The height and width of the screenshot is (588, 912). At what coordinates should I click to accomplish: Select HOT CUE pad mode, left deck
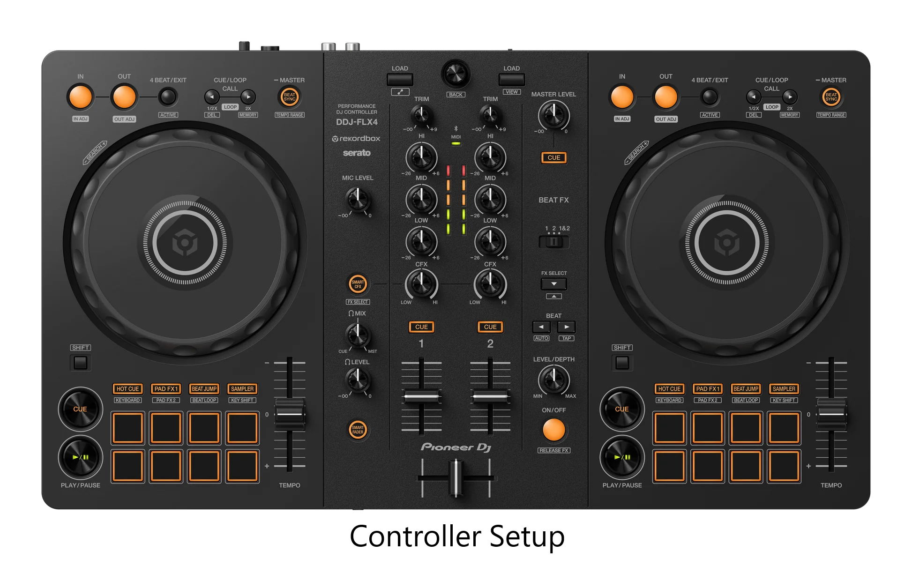pos(127,389)
